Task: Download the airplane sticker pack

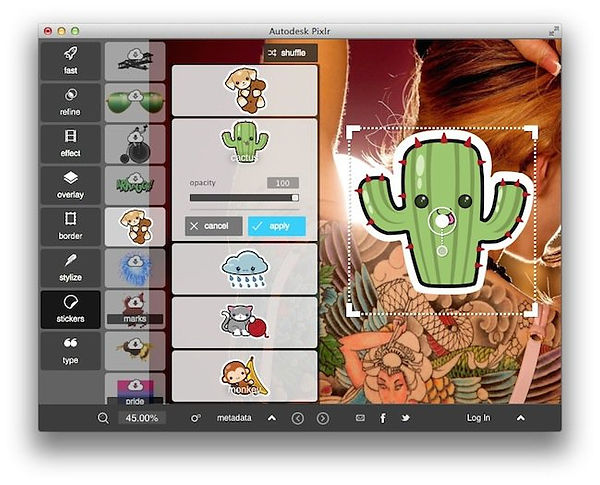Action: 135,61
